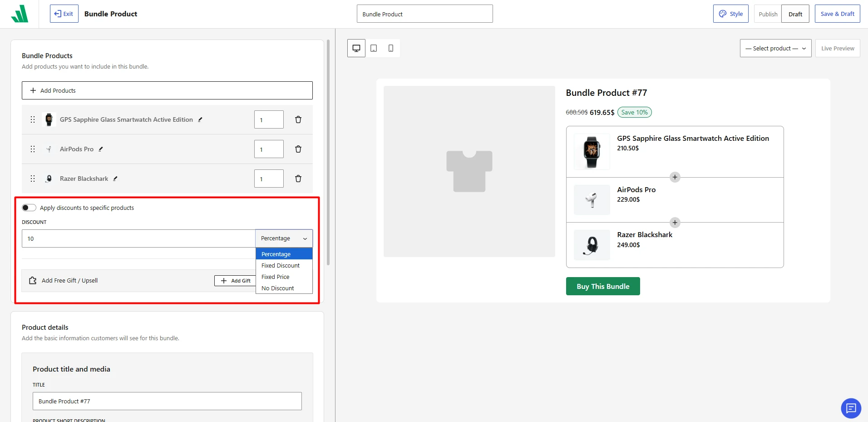Click pencil icon next to Razer Blackshark

coord(115,179)
